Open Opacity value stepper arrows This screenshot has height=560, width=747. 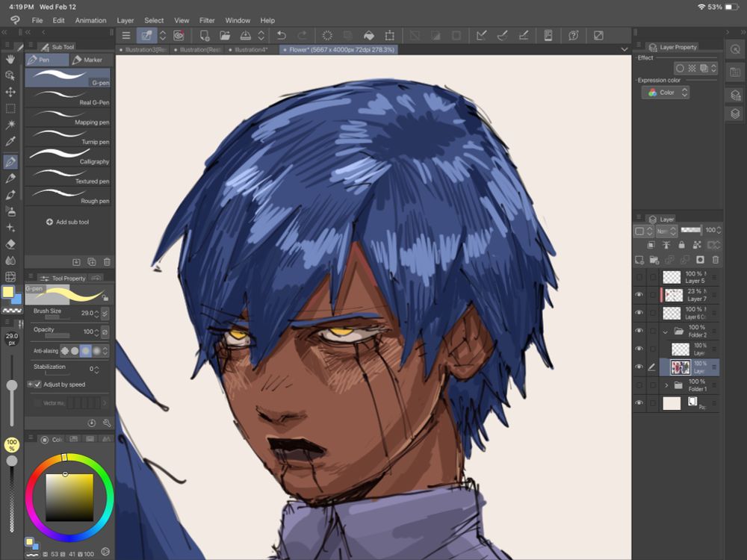(x=96, y=332)
